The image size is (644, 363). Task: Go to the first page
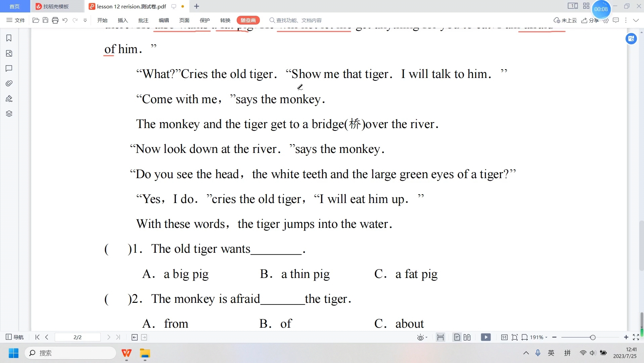(37, 337)
